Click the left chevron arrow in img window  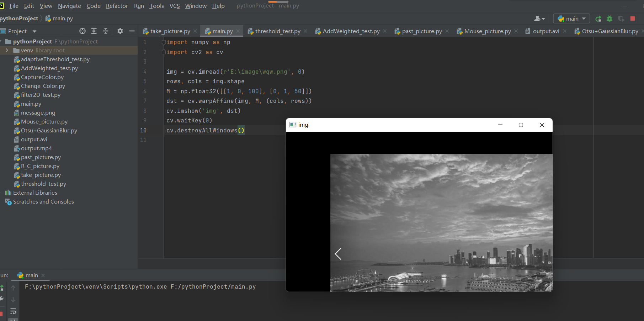pos(338,254)
